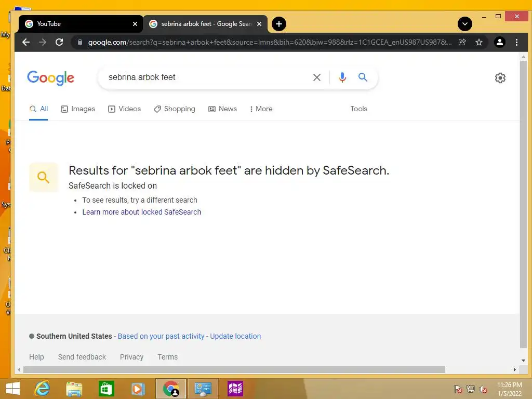532x399 pixels.
Task: Click the browser forward arrow
Action: (43, 43)
